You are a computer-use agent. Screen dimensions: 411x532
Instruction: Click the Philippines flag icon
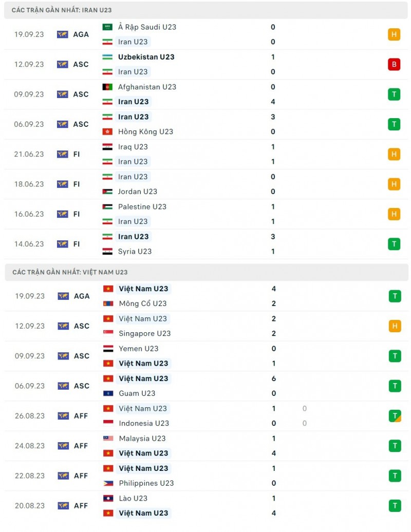pyautogui.click(x=108, y=483)
